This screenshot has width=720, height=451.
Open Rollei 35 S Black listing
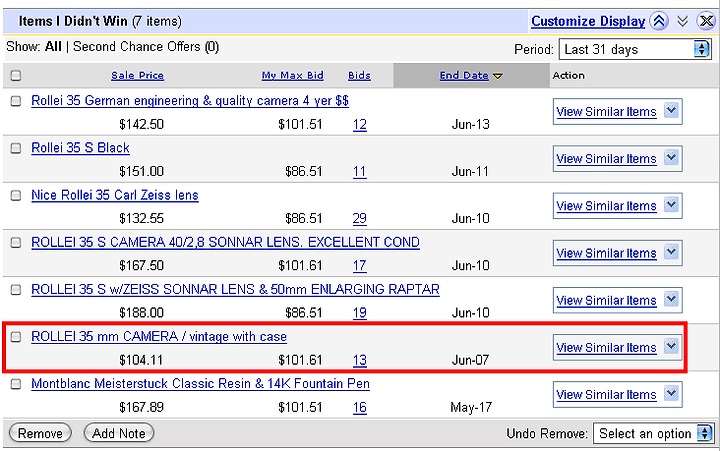tap(80, 148)
